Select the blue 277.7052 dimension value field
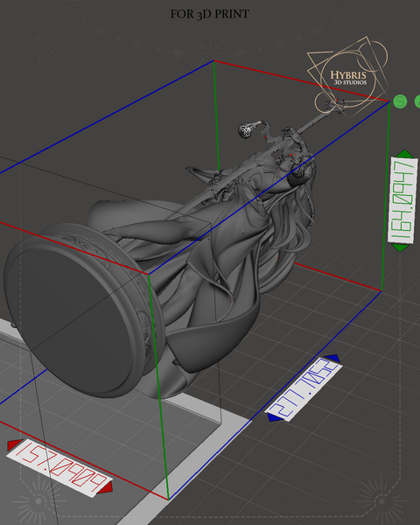Image resolution: width=420 pixels, height=525 pixels. pyautogui.click(x=304, y=388)
